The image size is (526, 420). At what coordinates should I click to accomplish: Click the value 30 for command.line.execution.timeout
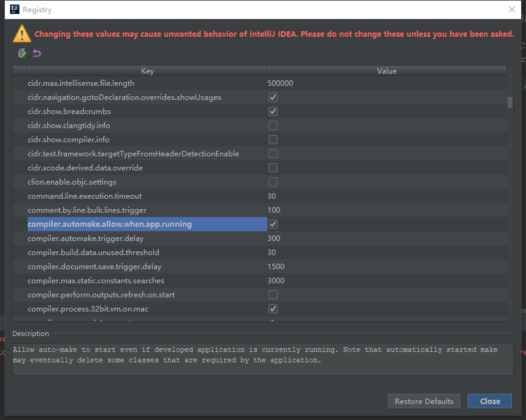[272, 196]
